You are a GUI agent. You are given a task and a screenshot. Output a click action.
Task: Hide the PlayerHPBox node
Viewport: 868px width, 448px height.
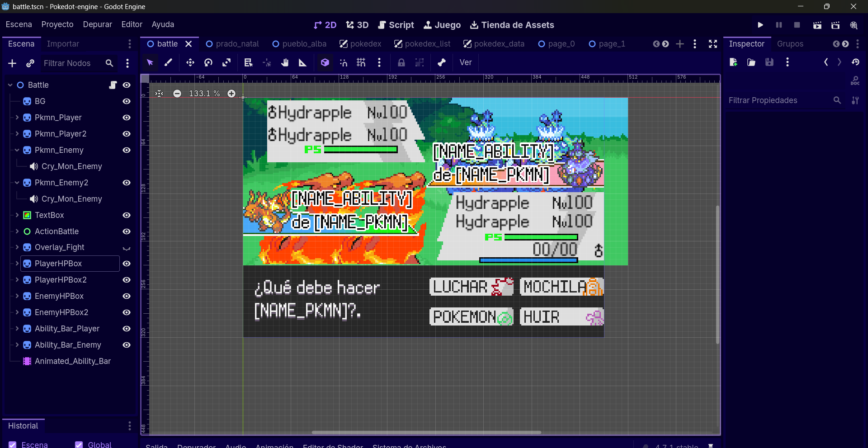tap(127, 264)
